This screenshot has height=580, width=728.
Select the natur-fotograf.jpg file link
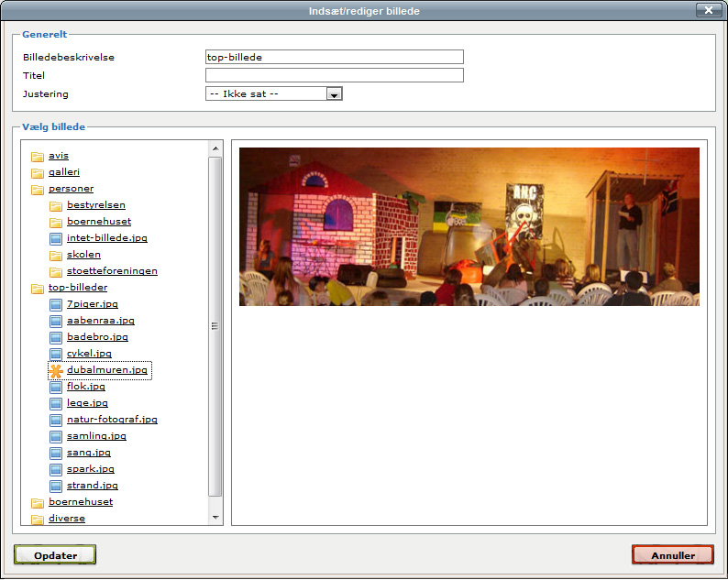(x=112, y=420)
